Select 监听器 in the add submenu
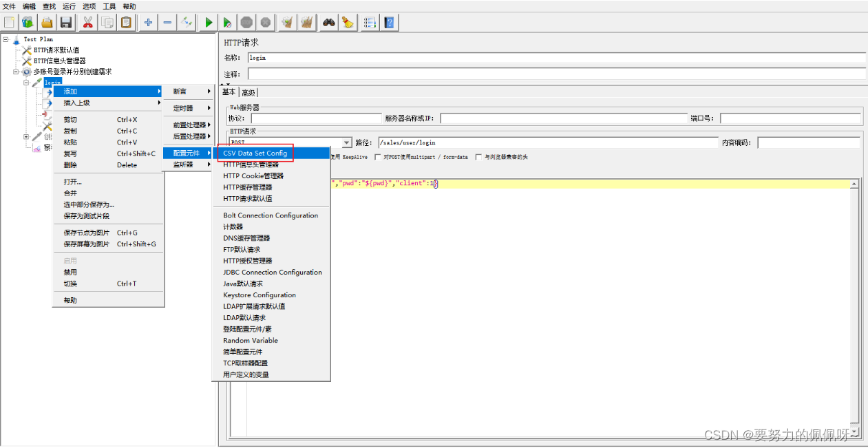The height and width of the screenshot is (448, 868). click(x=188, y=164)
